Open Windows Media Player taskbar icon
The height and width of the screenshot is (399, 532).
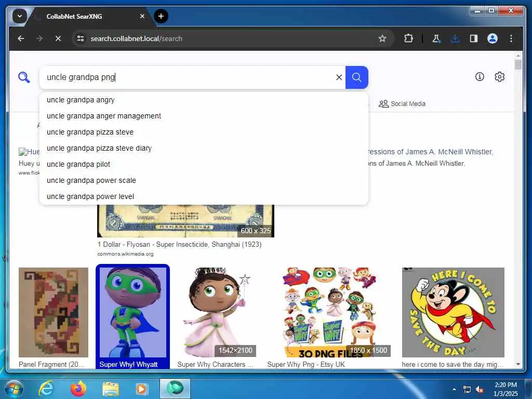[x=141, y=389]
